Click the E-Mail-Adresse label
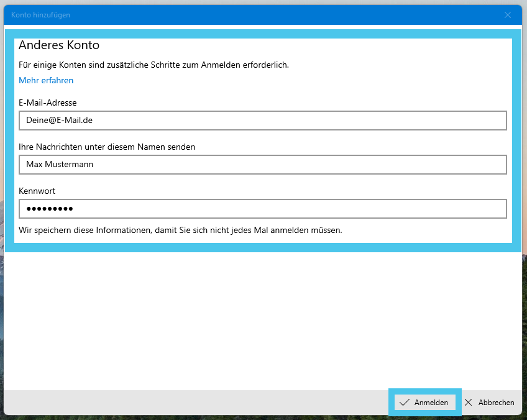This screenshot has height=420, width=527. click(48, 103)
